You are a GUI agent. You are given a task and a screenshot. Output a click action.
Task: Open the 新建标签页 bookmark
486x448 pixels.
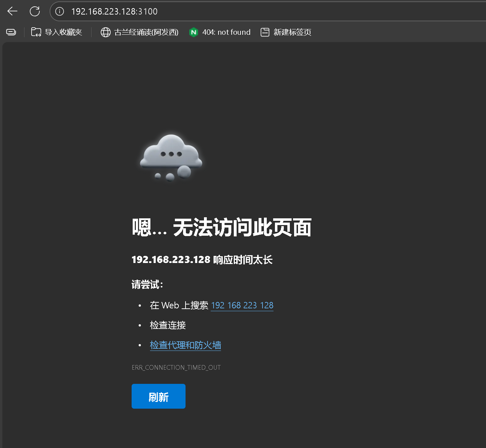286,32
